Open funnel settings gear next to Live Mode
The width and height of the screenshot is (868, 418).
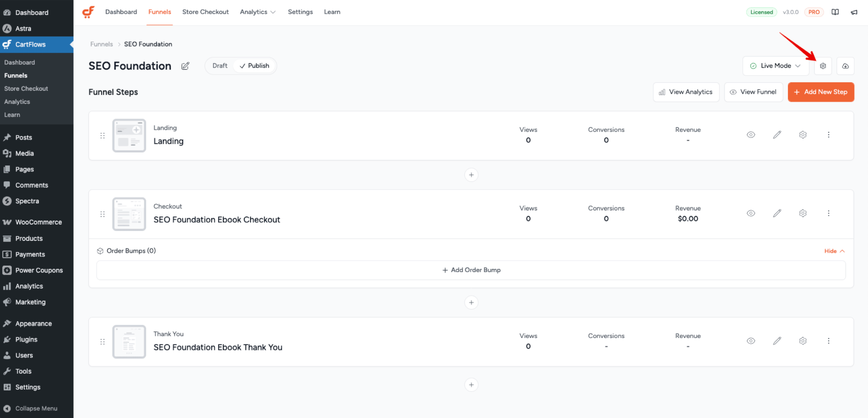click(x=823, y=66)
